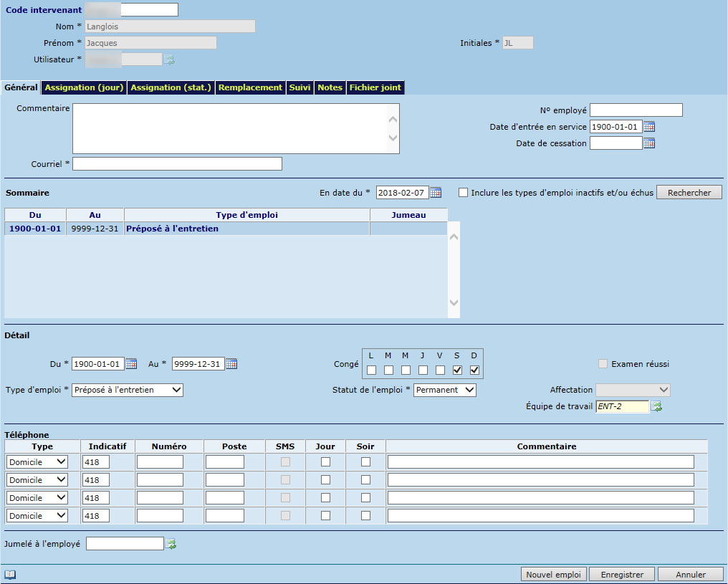Open calendar for Détail Au date
This screenshot has width=728, height=584.
[x=231, y=364]
